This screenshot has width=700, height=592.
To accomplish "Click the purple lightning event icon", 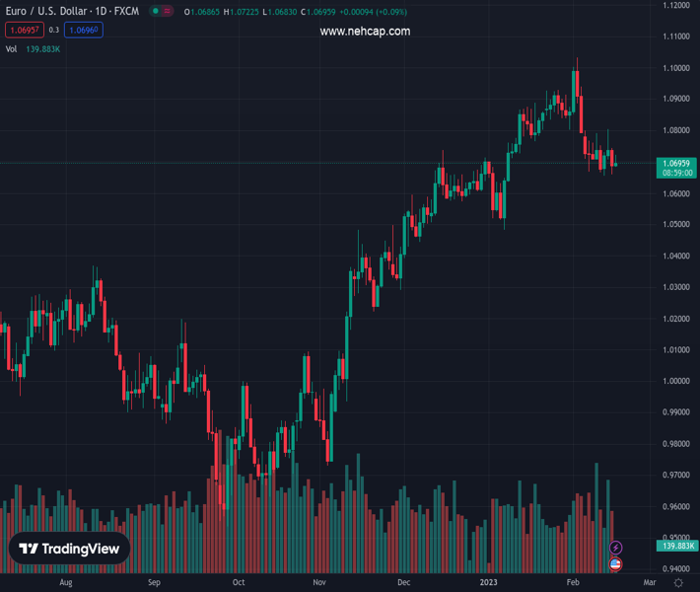I will pyautogui.click(x=616, y=548).
